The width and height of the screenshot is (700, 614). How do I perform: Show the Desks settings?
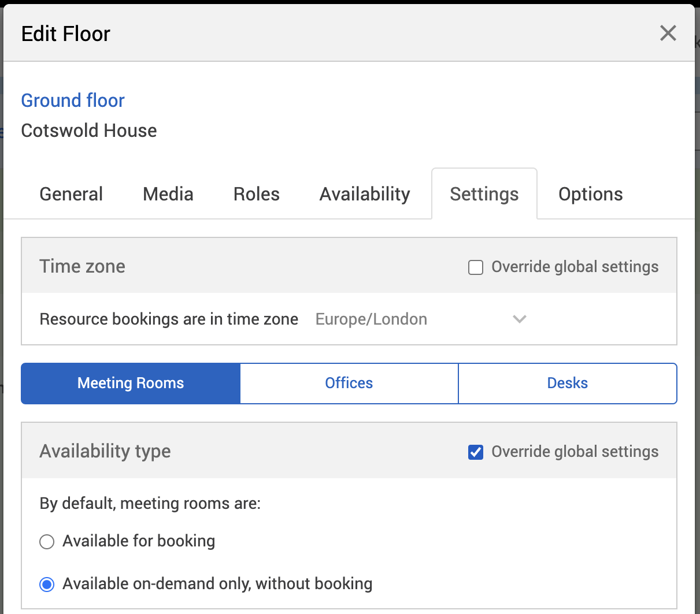pyautogui.click(x=567, y=384)
